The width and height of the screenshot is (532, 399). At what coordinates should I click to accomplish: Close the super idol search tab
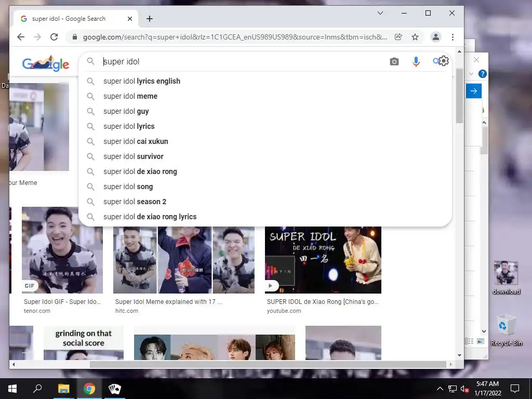click(x=129, y=19)
